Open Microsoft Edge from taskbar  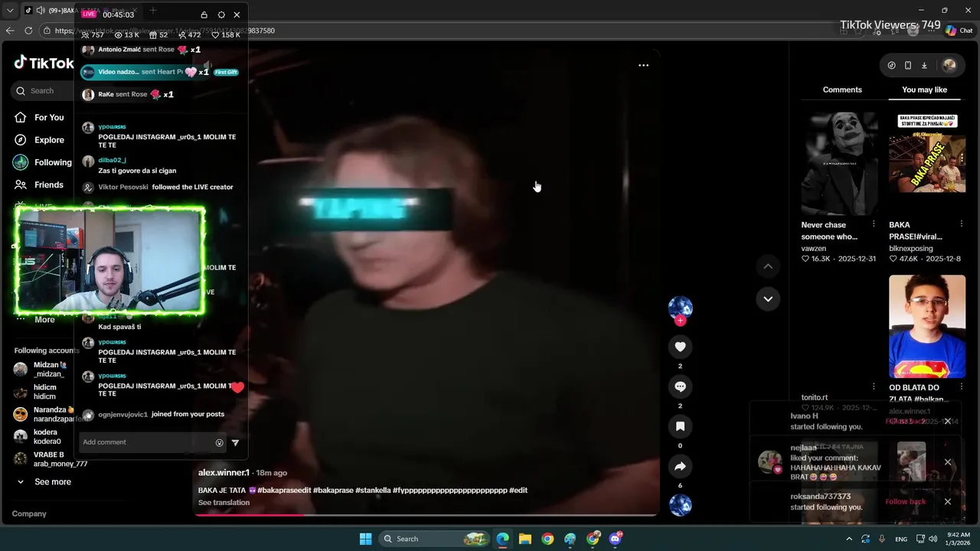click(502, 539)
